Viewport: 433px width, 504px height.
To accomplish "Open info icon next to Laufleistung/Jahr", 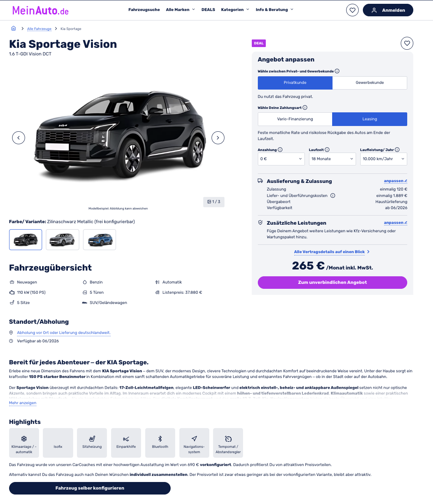I will (x=397, y=150).
